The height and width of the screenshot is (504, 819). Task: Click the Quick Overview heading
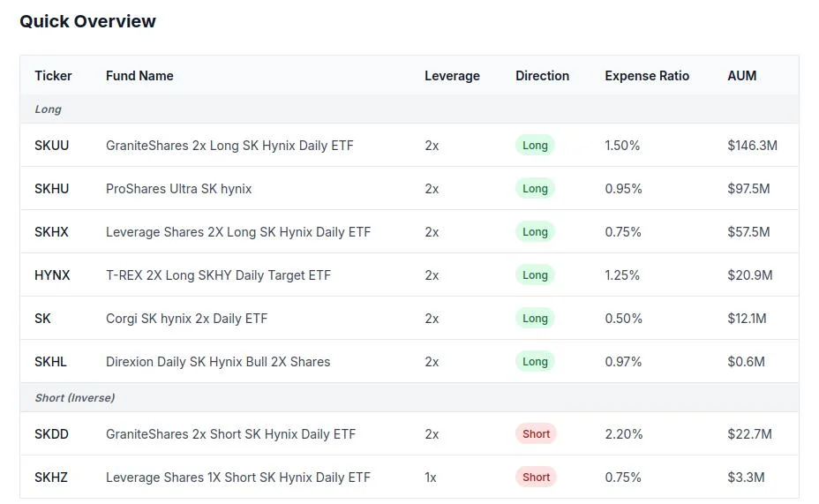point(87,21)
